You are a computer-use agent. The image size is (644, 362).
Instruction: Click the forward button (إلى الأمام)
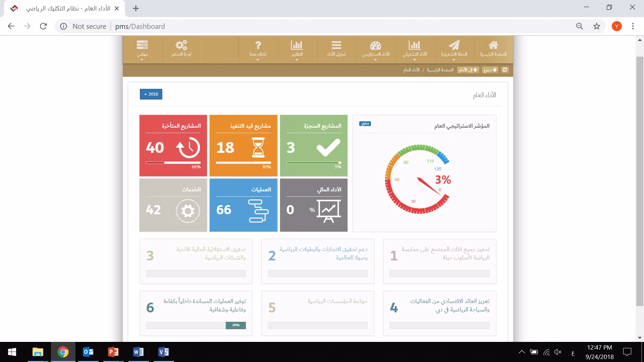coord(468,70)
